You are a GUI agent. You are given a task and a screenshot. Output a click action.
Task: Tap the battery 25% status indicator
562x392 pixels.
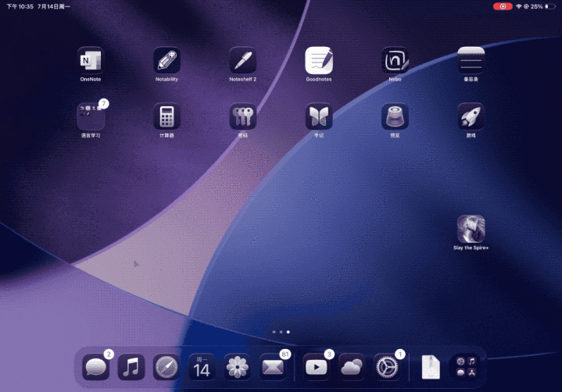point(541,6)
